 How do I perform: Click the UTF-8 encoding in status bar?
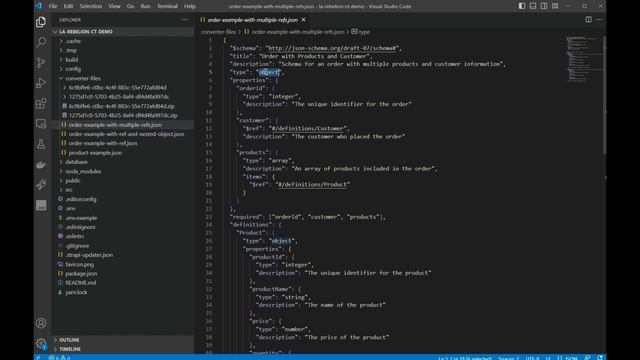532,358
